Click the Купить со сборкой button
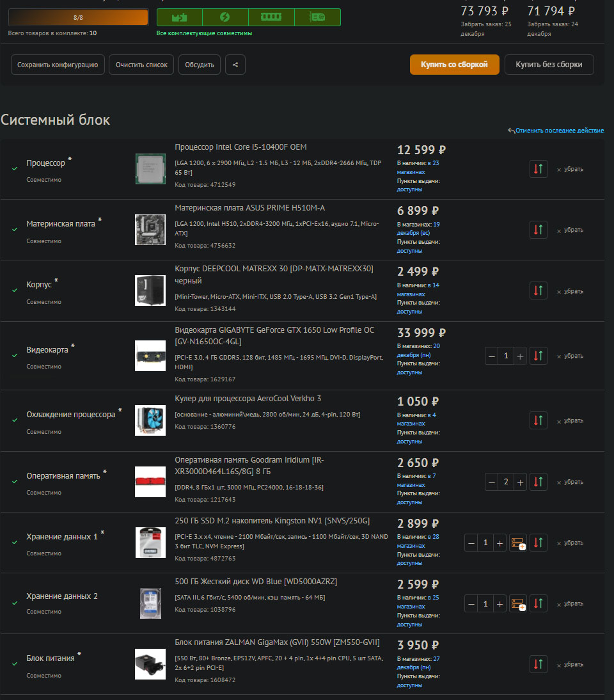This screenshot has height=700, width=614. click(x=454, y=65)
